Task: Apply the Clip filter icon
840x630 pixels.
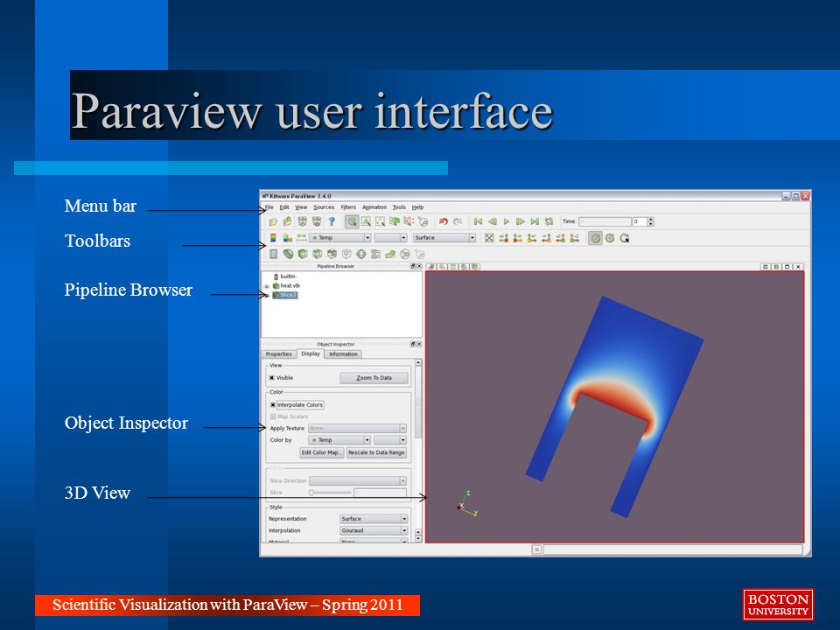Action: point(304,254)
